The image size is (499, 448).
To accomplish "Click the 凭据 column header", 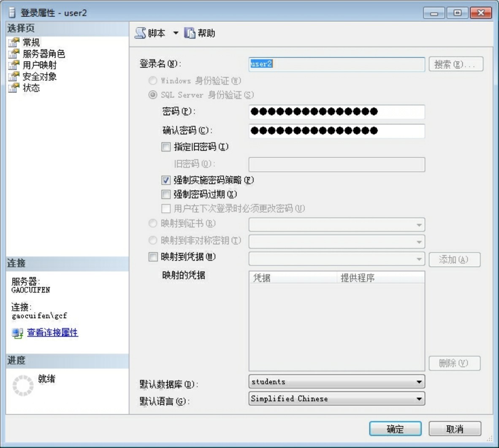I will coord(293,278).
